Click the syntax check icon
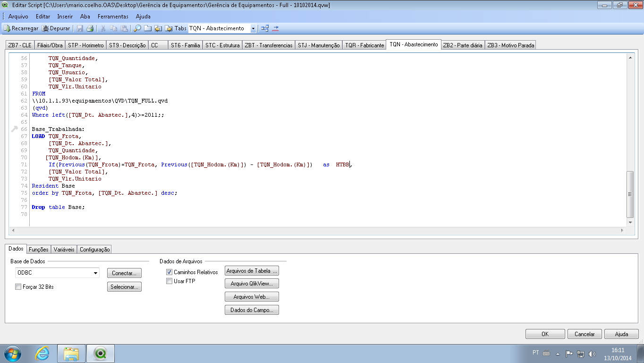 [x=275, y=28]
